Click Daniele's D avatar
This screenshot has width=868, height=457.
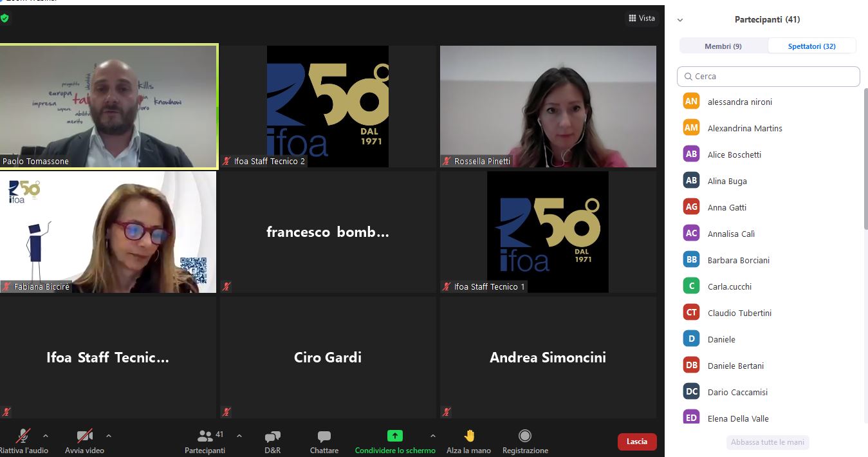click(x=691, y=339)
